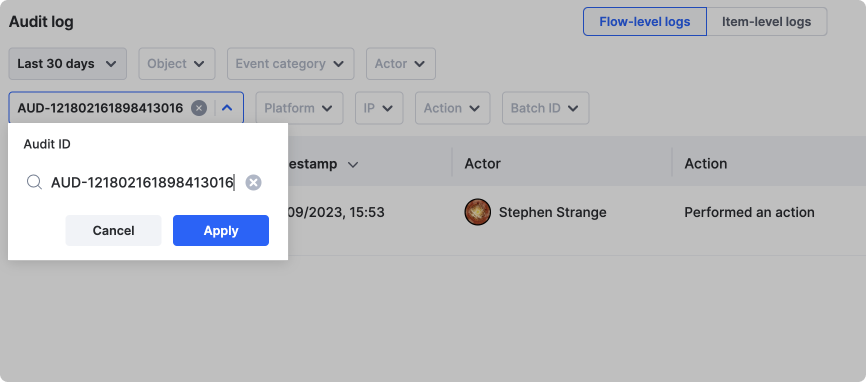Select the Stephen Strange name cell
This screenshot has width=866, height=382.
point(552,212)
